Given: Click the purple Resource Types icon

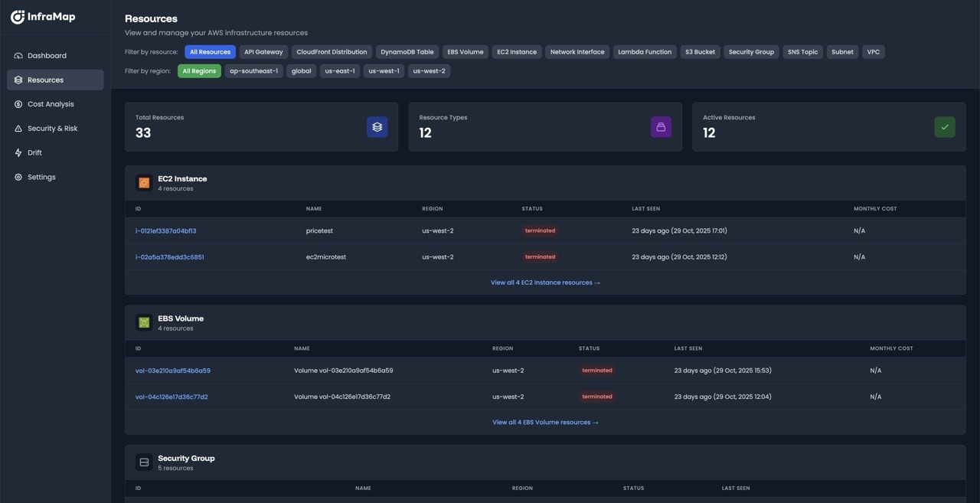Looking at the screenshot, I should click(x=661, y=127).
